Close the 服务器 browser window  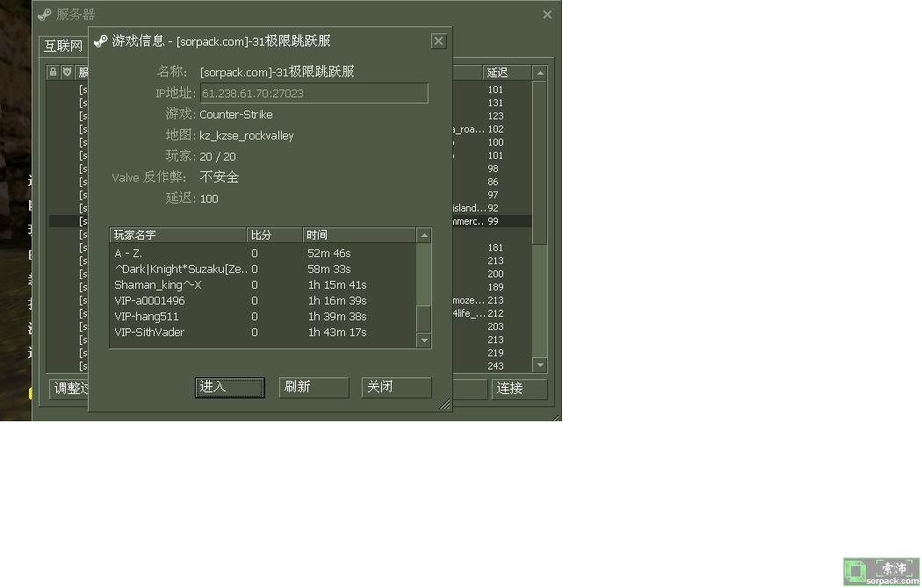[547, 14]
